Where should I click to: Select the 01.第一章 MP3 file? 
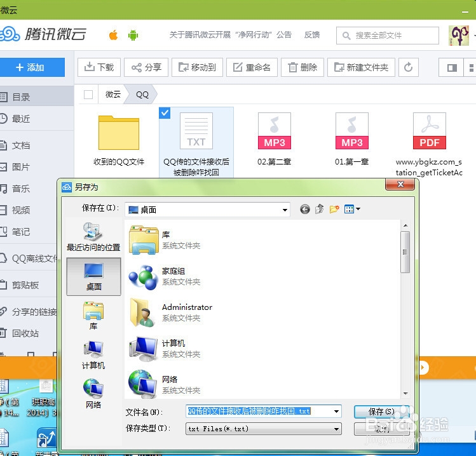pos(352,139)
